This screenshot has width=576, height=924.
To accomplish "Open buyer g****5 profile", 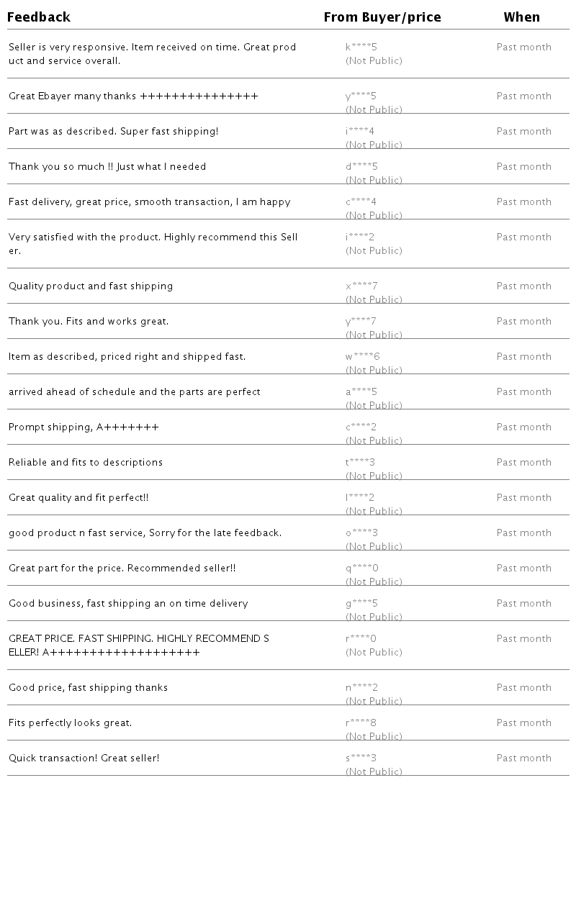I will click(x=361, y=604).
